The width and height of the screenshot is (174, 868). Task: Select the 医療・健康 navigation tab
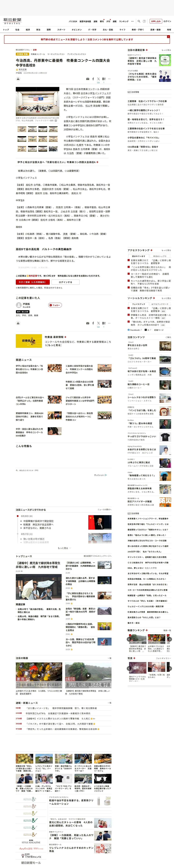click(x=155, y=30)
